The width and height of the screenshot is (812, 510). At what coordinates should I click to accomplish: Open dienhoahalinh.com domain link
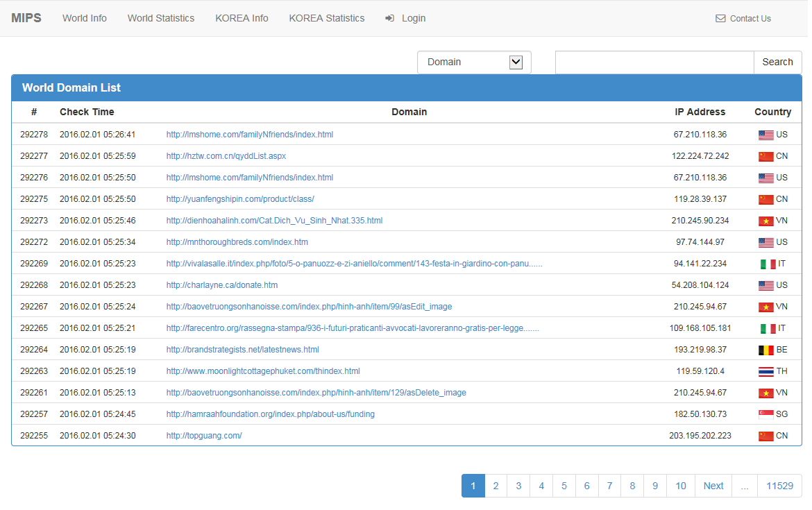pos(274,221)
